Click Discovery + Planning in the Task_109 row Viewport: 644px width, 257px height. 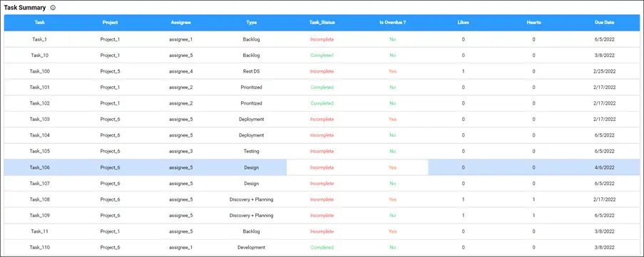coord(251,216)
